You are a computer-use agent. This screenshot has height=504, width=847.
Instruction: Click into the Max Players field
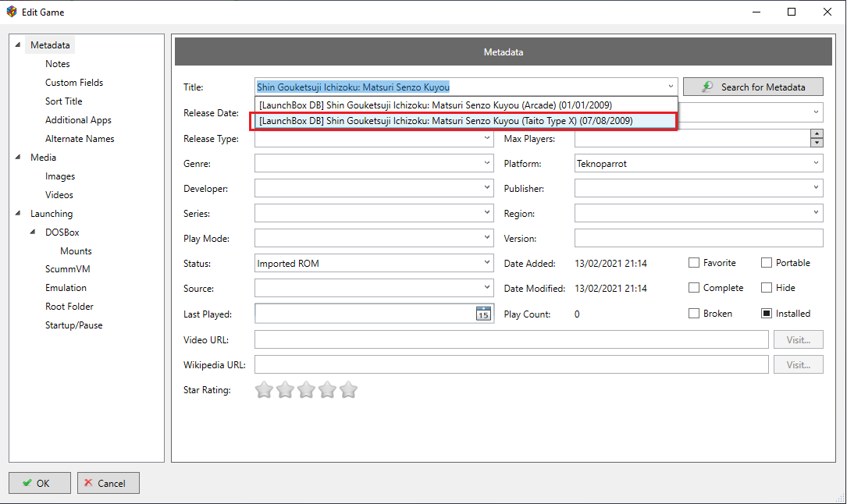pyautogui.click(x=692, y=138)
